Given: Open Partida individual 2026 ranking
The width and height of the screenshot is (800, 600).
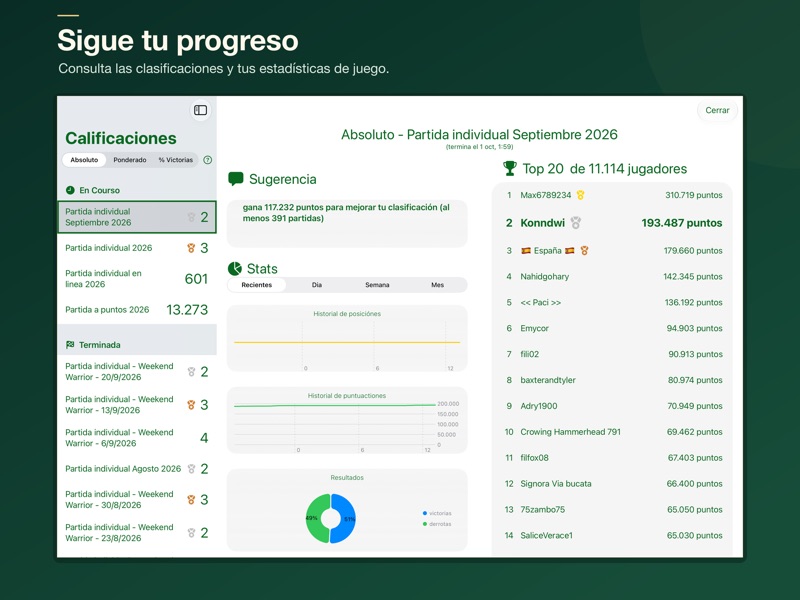Looking at the screenshot, I should tap(137, 248).
